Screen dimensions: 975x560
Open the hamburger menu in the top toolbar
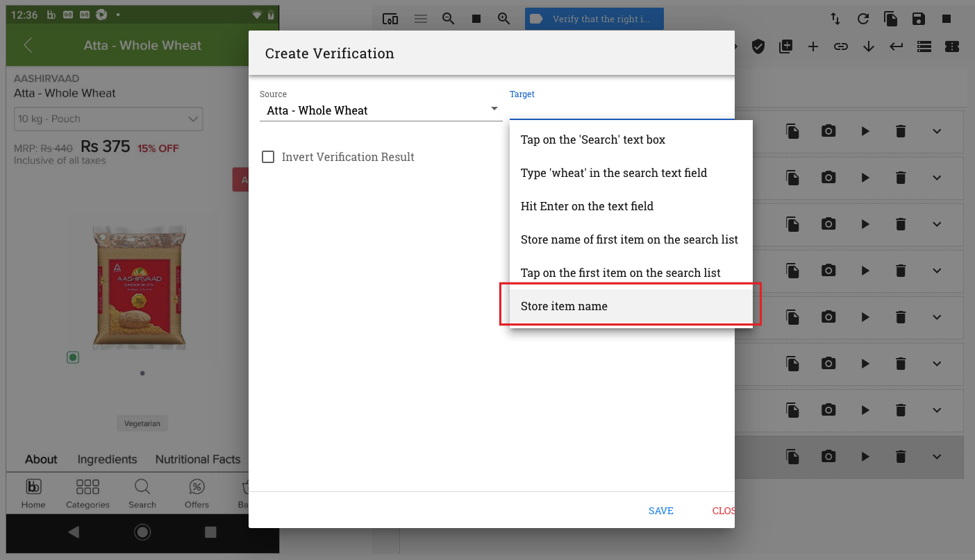pyautogui.click(x=421, y=19)
